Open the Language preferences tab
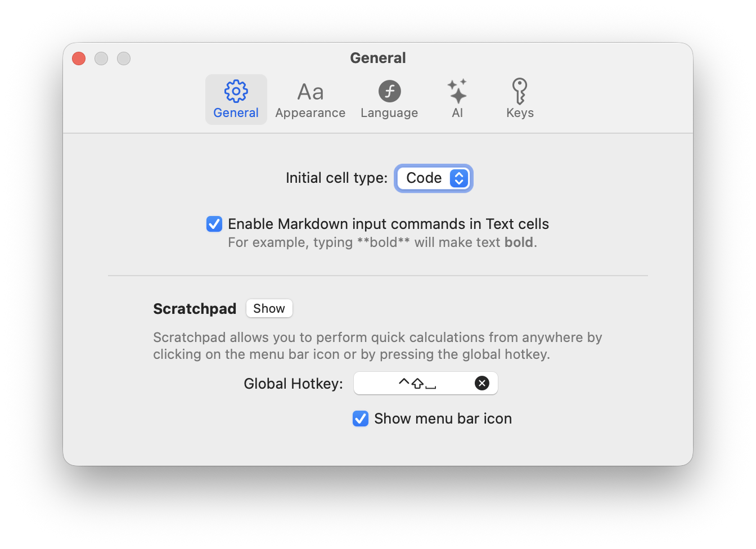The width and height of the screenshot is (756, 549). [389, 99]
